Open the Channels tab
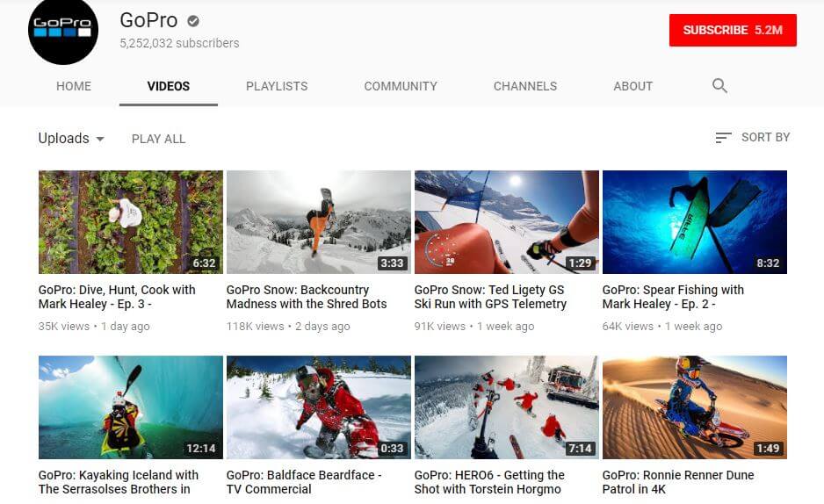824x504 pixels. coord(525,86)
